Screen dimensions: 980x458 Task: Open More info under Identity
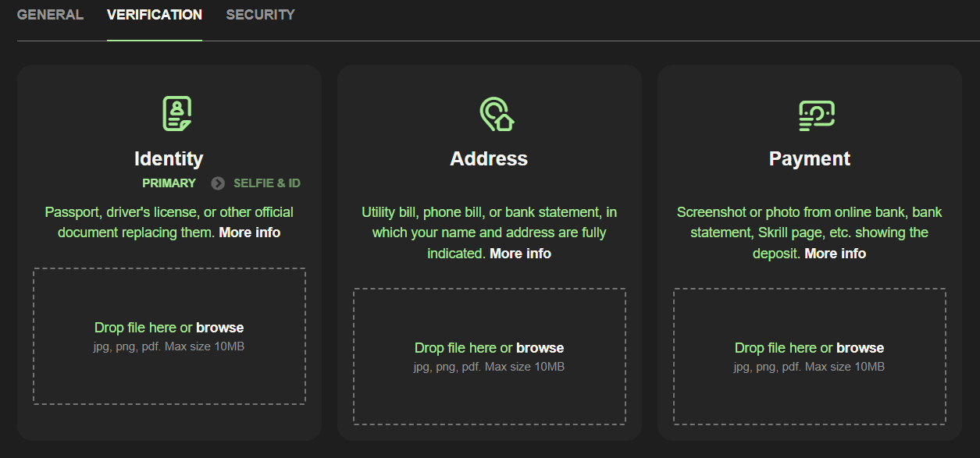tap(250, 232)
